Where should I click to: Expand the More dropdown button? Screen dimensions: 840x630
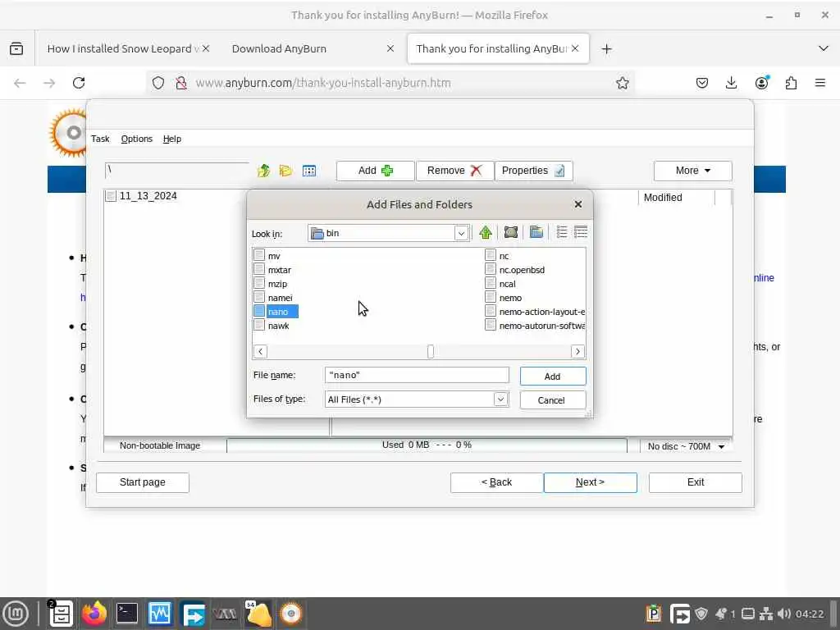[x=692, y=171]
